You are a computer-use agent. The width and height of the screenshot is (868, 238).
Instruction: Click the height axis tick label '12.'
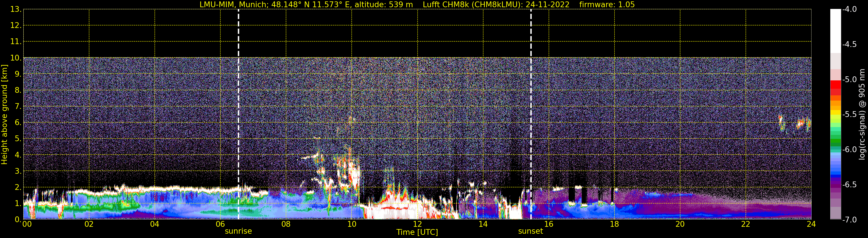pyautogui.click(x=16, y=26)
